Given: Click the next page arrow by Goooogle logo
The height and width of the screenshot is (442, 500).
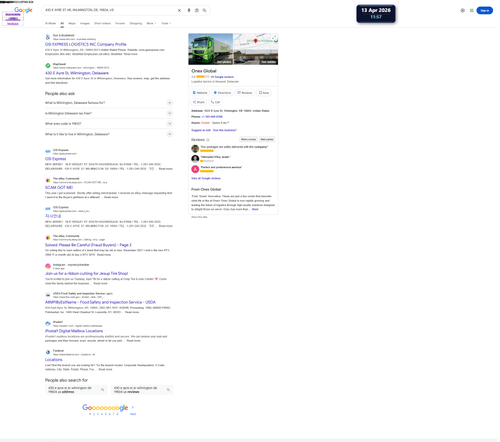Looking at the screenshot, I should (x=133, y=407).
